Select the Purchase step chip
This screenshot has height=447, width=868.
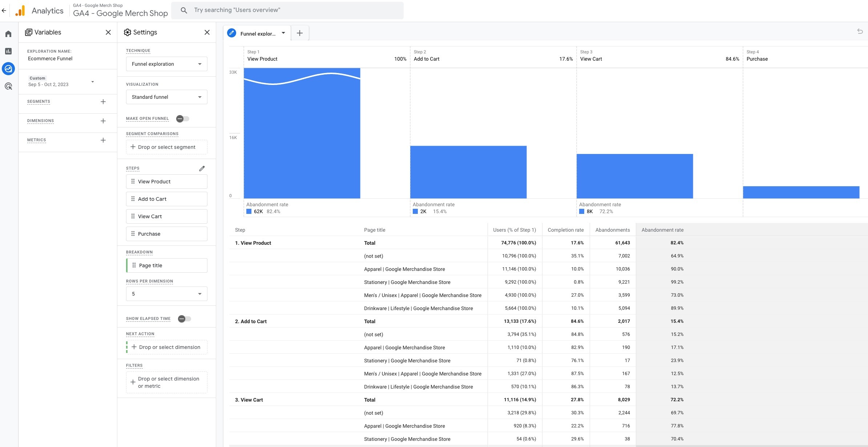[x=167, y=234]
